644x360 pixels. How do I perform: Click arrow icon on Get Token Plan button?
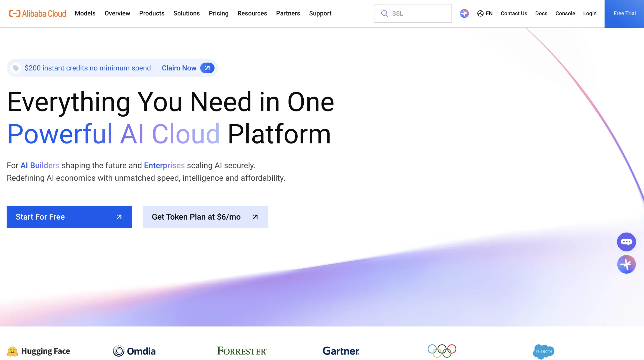pyautogui.click(x=255, y=217)
